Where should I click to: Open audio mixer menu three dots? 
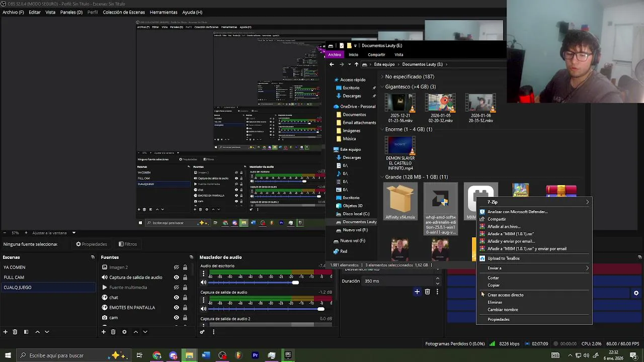click(213, 332)
